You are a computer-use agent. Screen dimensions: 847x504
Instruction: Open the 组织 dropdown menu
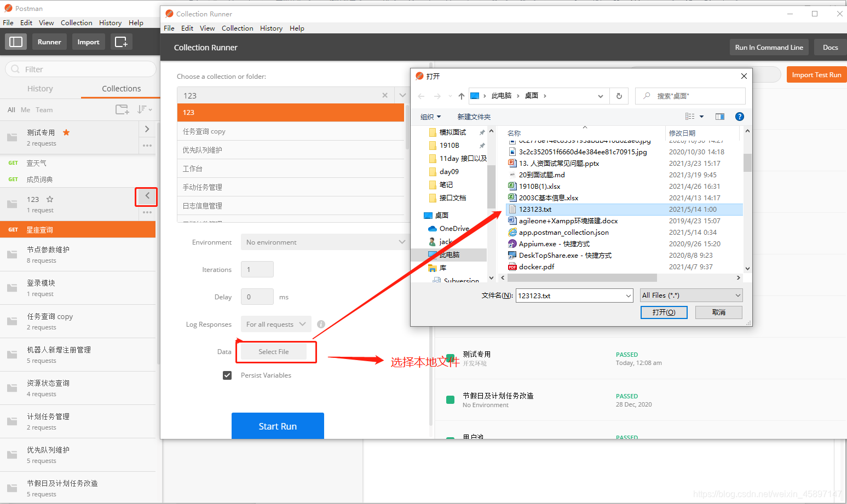click(x=430, y=117)
